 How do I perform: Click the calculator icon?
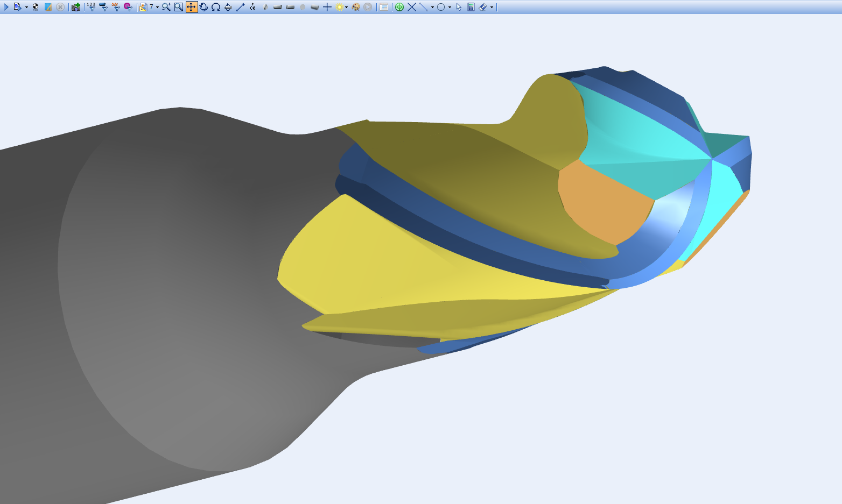[471, 7]
